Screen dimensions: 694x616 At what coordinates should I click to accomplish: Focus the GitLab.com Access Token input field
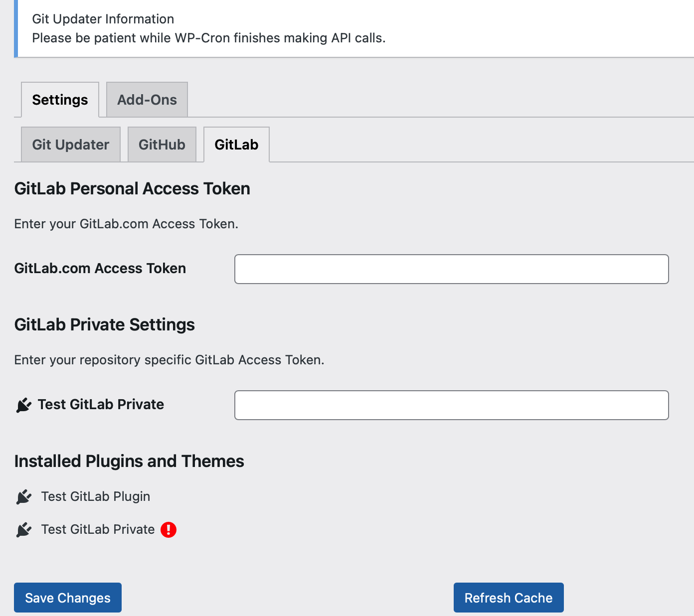(452, 269)
